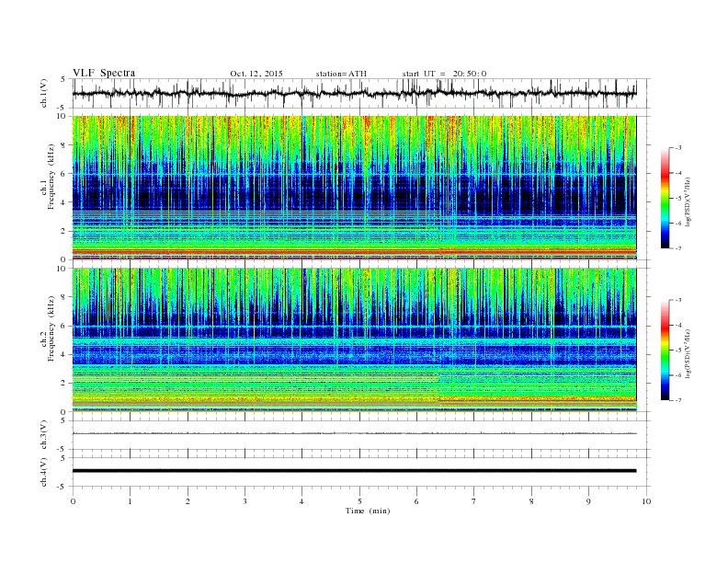The width and height of the screenshot is (728, 563).
Task: Click the thin ch.3 voltage trace
Action: (x=354, y=433)
